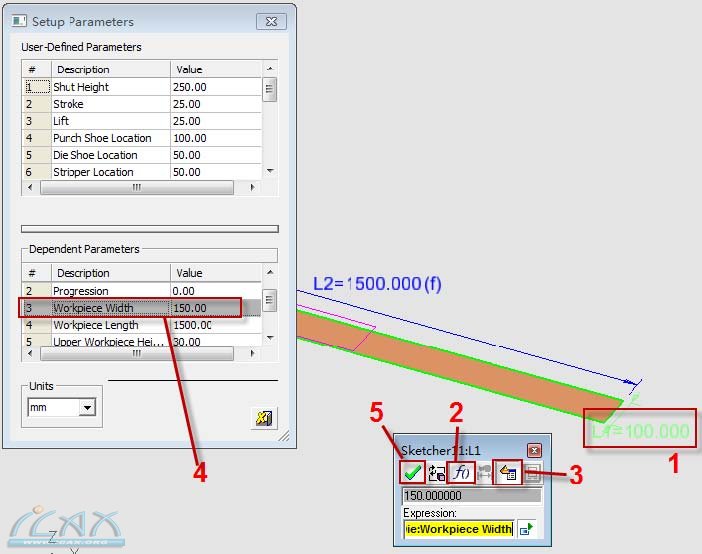Click the Description header in Dependent Parameters
This screenshot has width=702, height=554.
111,273
